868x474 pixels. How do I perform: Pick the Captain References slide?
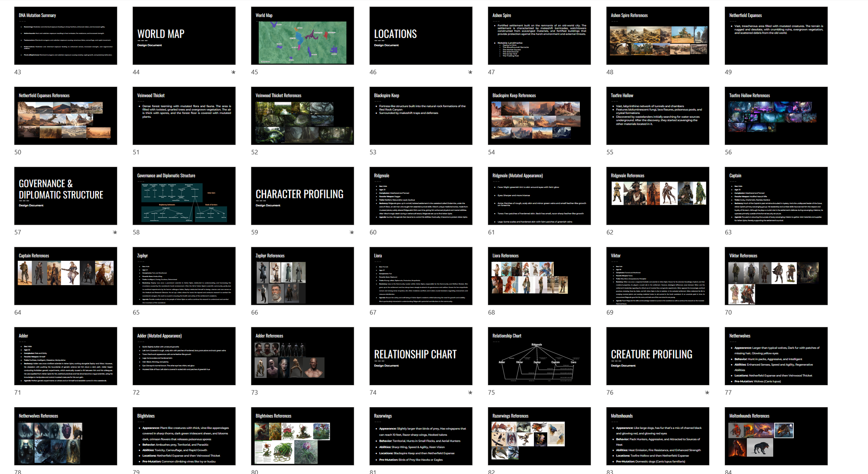coord(66,276)
